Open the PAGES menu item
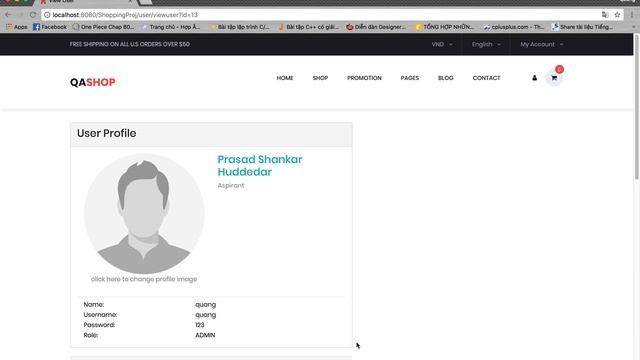Screen dimensions: 640x360 click(410, 78)
